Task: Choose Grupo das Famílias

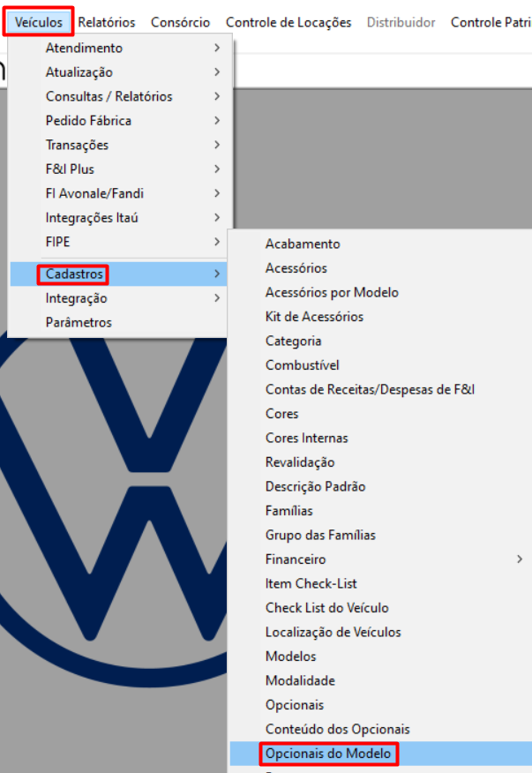Action: (x=380, y=535)
